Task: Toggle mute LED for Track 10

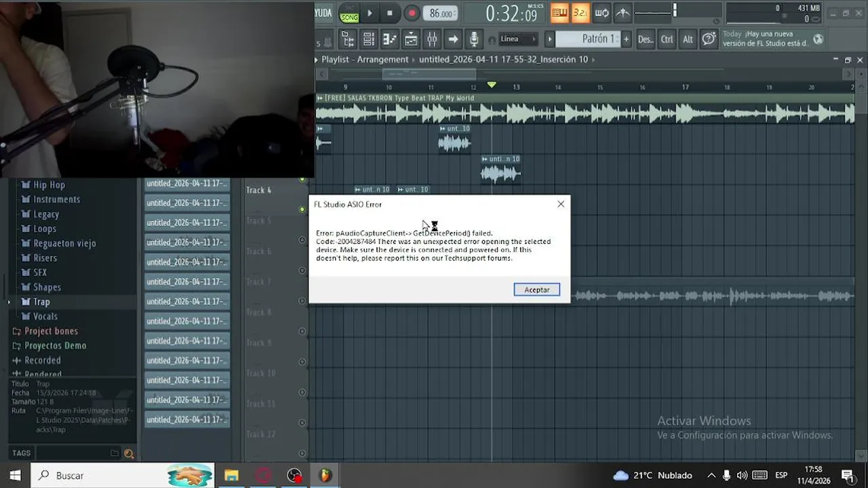Action: coord(302,392)
